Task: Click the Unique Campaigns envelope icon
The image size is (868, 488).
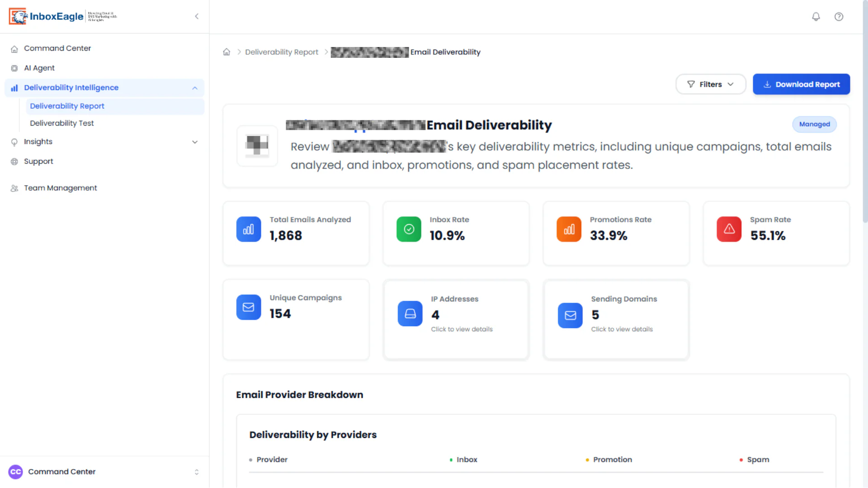Action: (x=249, y=307)
